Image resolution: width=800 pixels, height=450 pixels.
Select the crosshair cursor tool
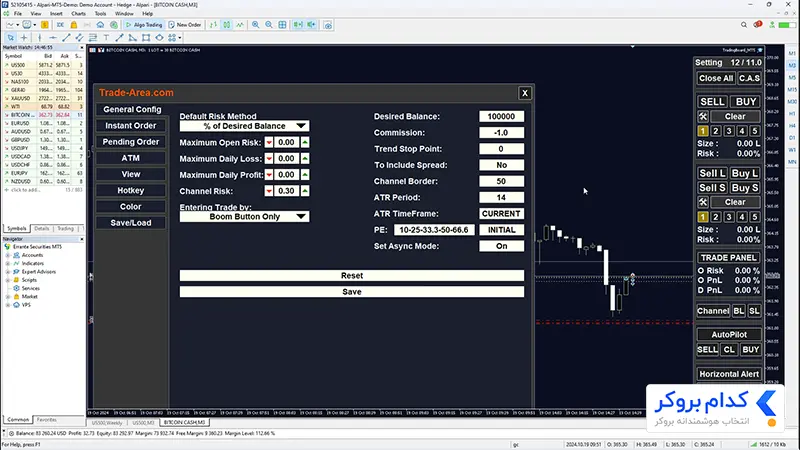point(24,38)
